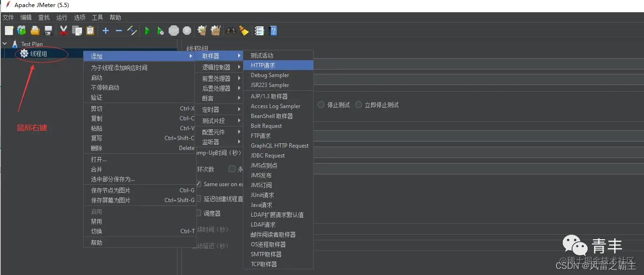This screenshot has height=275, width=644.
Task: Open the 选项 menu
Action: pyautogui.click(x=79, y=17)
